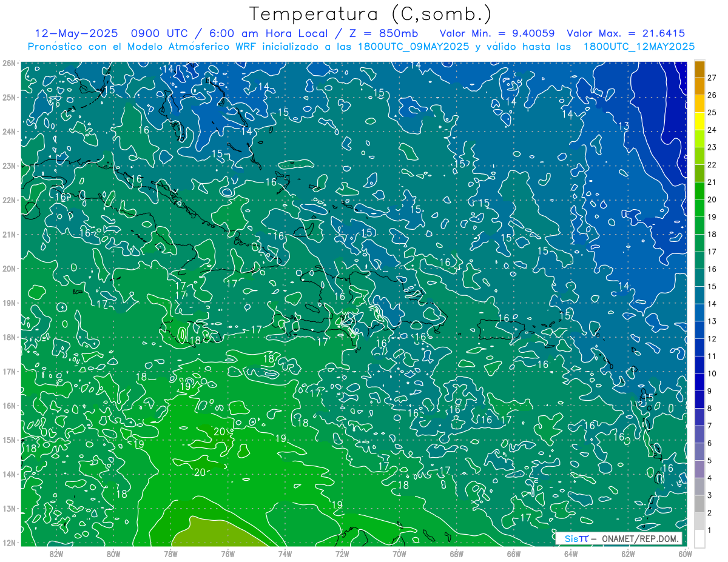The height and width of the screenshot is (562, 728).
Task: Click the 74W longitude axis label
Action: 285,554
